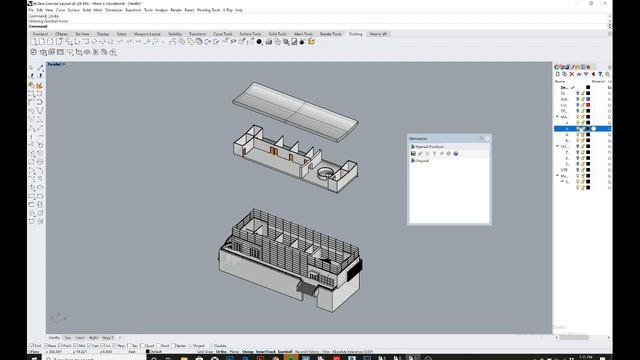The image size is (640, 360).
Task: Toggle the Quad object snap checkbox
Action: (142, 346)
